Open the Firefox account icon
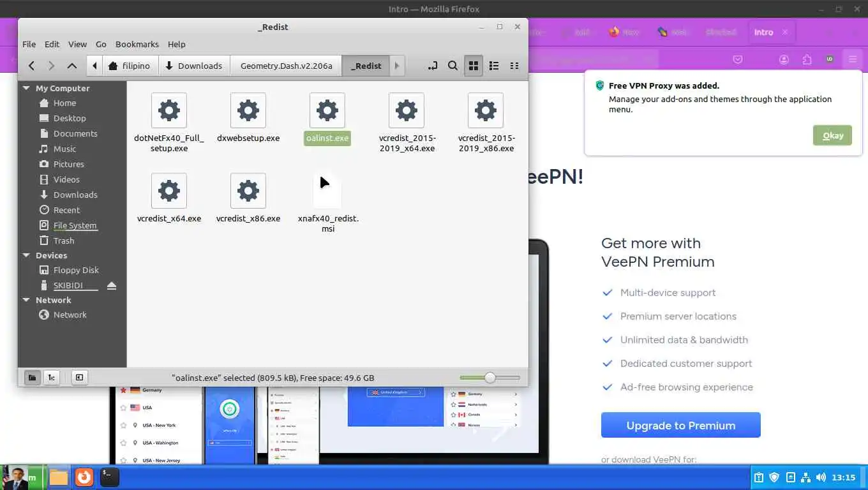The image size is (868, 490). [x=784, y=59]
